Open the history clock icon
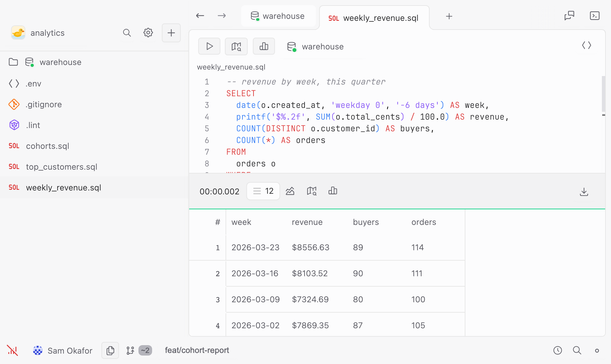This screenshot has width=611, height=364. click(558, 350)
